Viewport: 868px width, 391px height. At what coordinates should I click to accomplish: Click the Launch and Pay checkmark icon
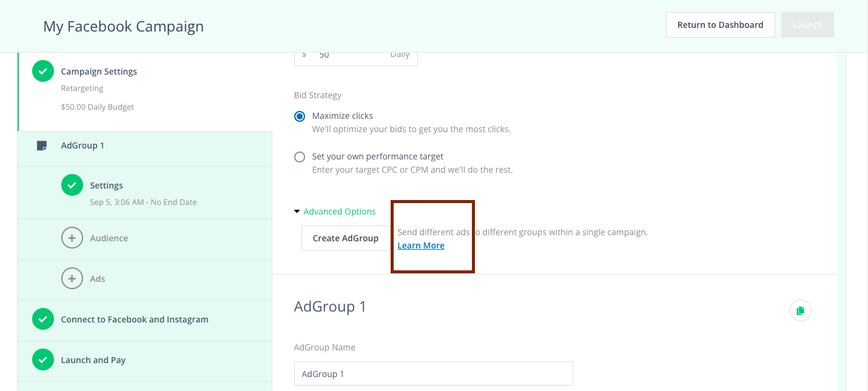click(42, 360)
